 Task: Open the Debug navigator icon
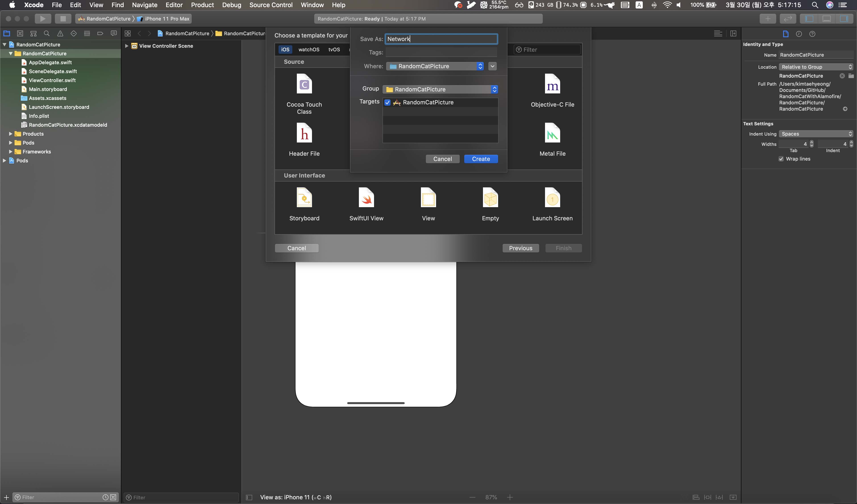pyautogui.click(x=87, y=33)
